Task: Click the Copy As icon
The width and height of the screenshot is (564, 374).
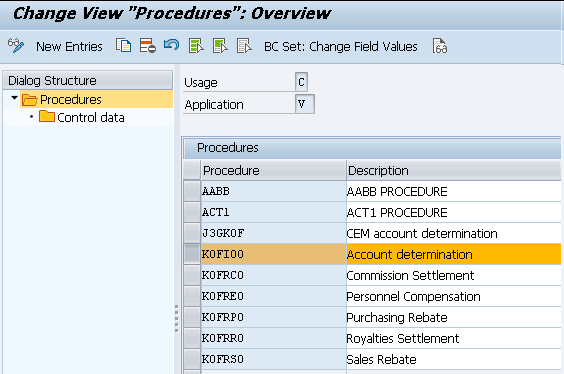Action: [x=123, y=46]
